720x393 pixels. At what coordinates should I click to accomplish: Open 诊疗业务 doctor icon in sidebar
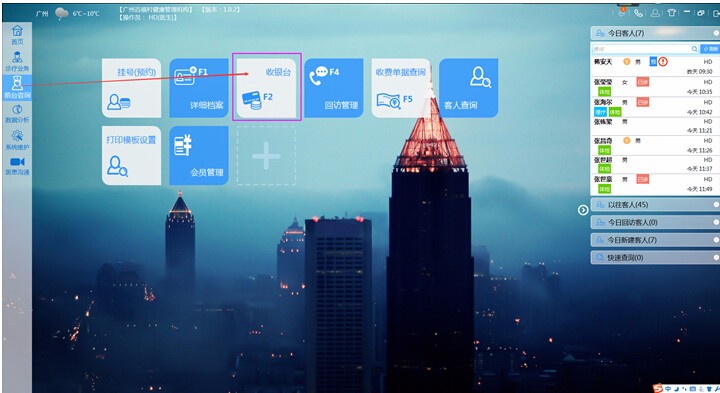[x=17, y=61]
